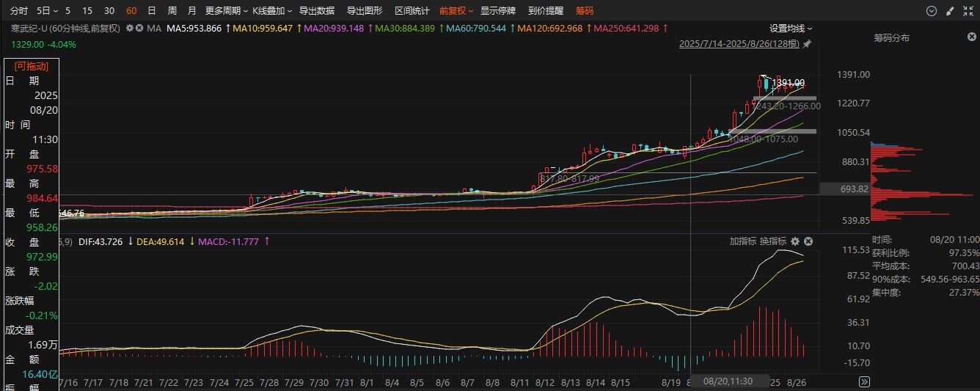Image resolution: width=980 pixels, height=391 pixels.
Task: Toggle 显示停牌 display option
Action: (x=498, y=11)
